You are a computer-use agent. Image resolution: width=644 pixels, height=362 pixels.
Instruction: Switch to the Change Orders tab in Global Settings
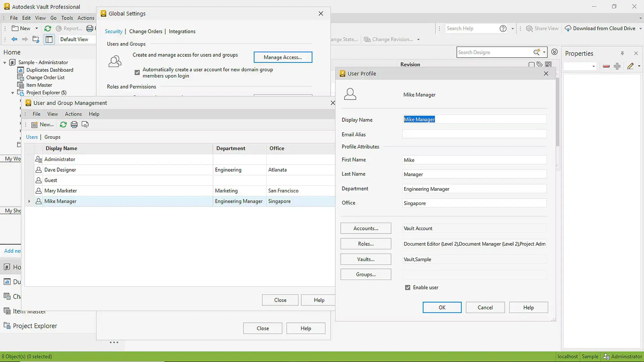tap(146, 32)
